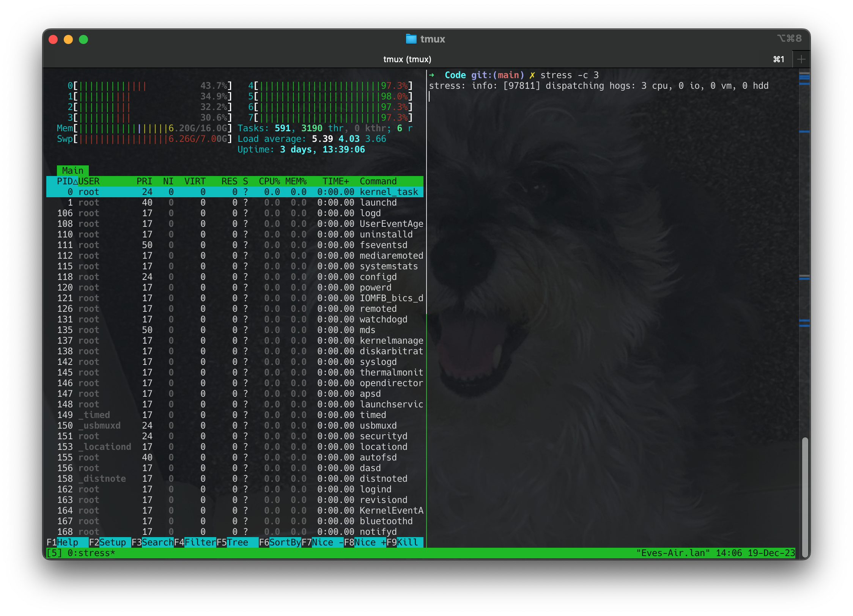853x616 pixels.
Task: Click the ⌘1 tab indicator
Action: pyautogui.click(x=778, y=59)
